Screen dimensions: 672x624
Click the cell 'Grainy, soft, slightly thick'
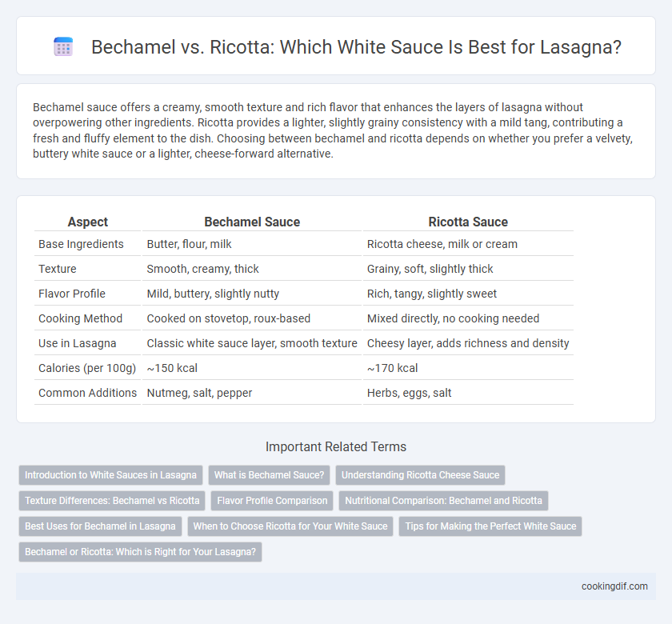pos(430,269)
